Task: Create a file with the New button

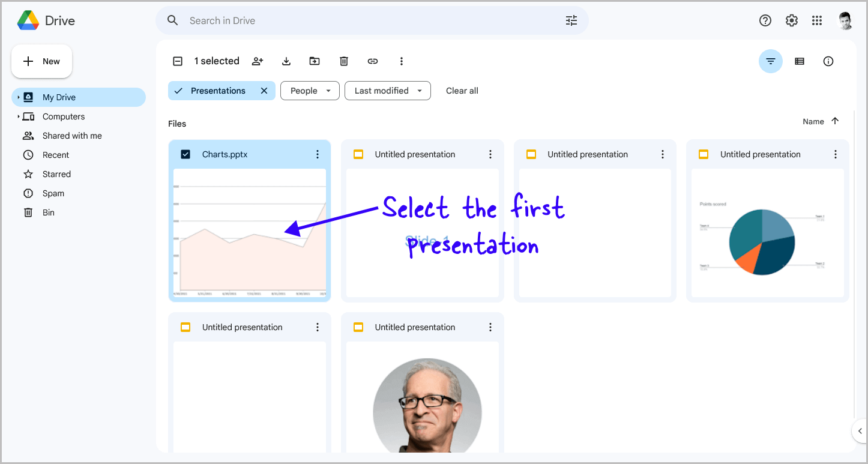Action: tap(41, 61)
